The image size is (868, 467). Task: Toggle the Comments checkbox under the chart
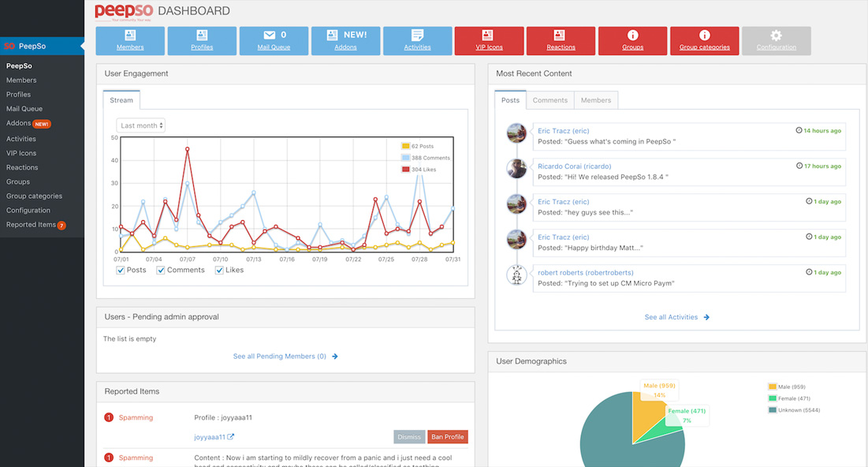pos(161,270)
